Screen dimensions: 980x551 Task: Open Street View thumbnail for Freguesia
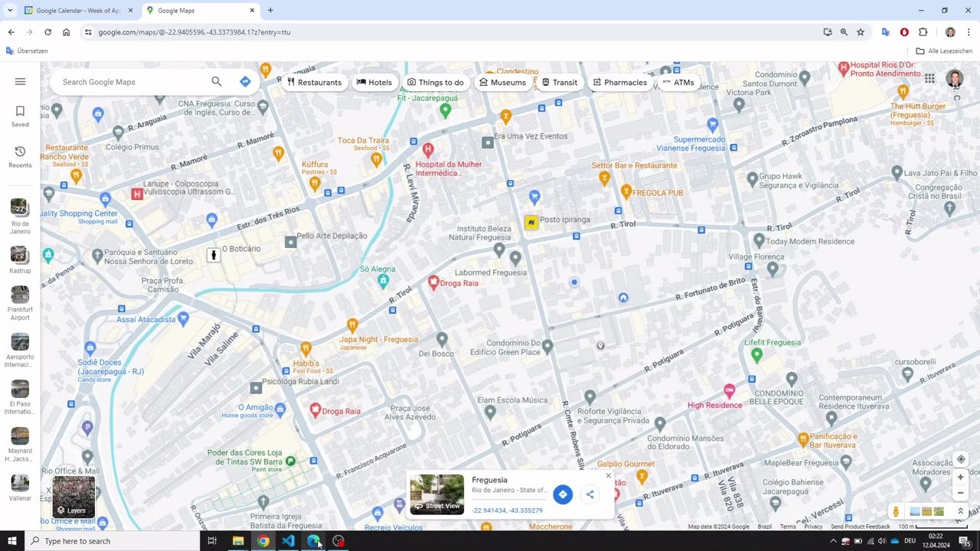coord(437,494)
